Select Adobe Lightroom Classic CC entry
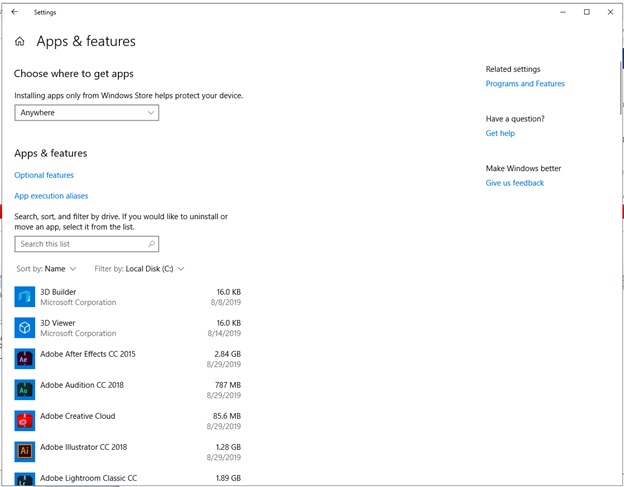 88,478
